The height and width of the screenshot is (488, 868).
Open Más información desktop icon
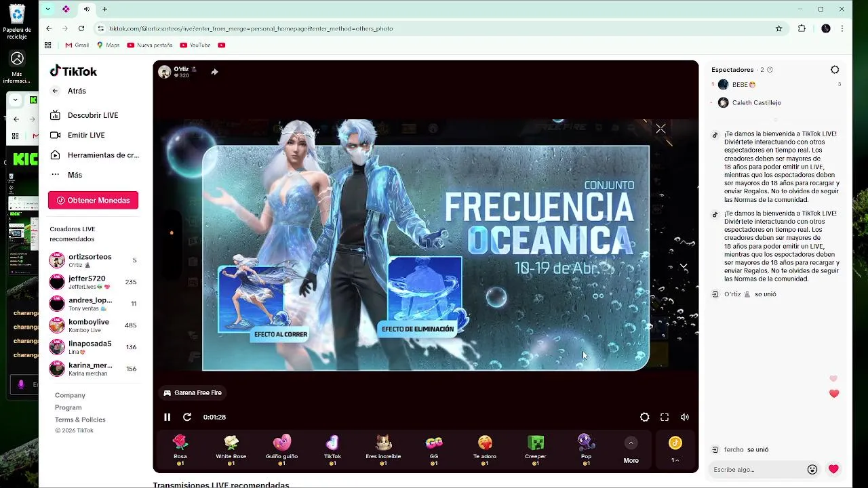tap(17, 68)
